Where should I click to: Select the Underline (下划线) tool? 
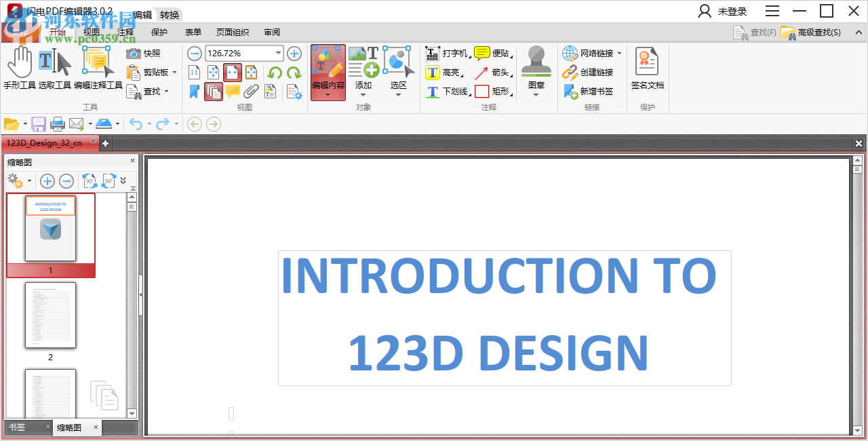(x=448, y=92)
